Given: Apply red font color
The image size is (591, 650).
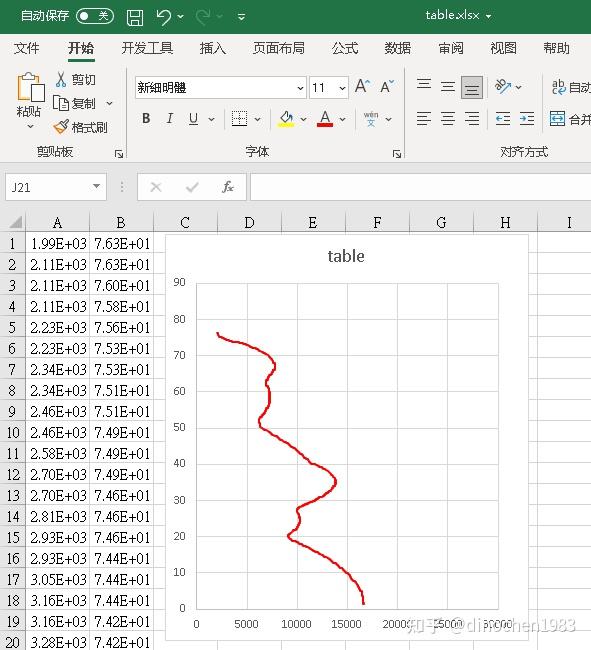Looking at the screenshot, I should pyautogui.click(x=325, y=119).
